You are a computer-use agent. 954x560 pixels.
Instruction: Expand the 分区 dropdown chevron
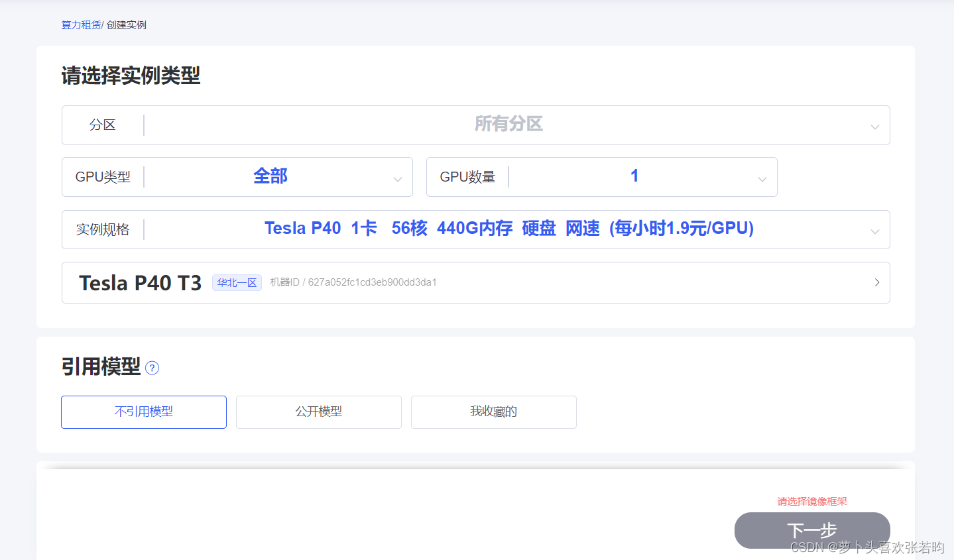(875, 127)
